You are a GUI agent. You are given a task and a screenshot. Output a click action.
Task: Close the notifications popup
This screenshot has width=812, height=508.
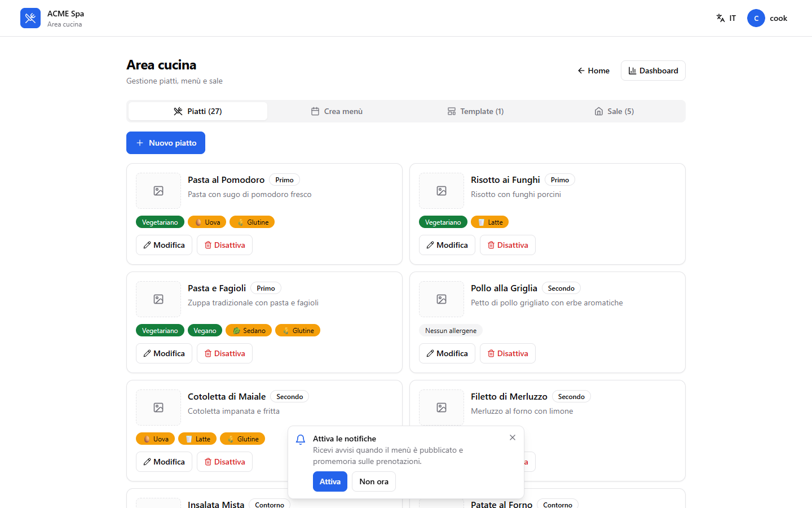[513, 437]
